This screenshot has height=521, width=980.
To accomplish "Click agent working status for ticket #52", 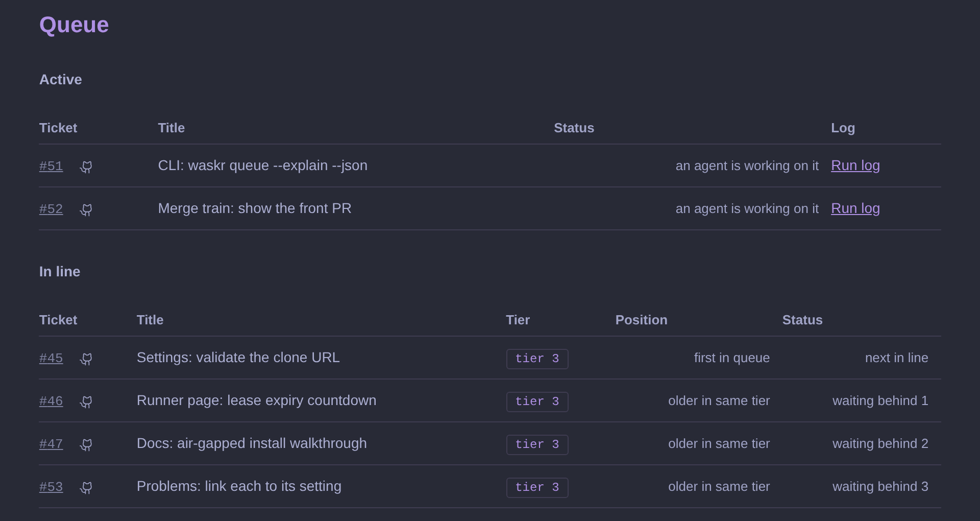I will point(747,209).
